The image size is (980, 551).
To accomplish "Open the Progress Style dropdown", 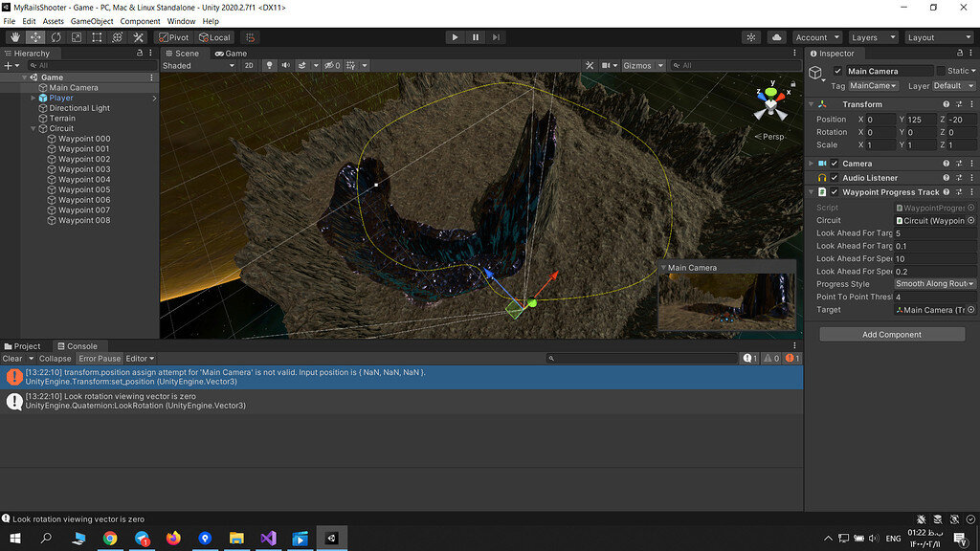I will coord(934,284).
